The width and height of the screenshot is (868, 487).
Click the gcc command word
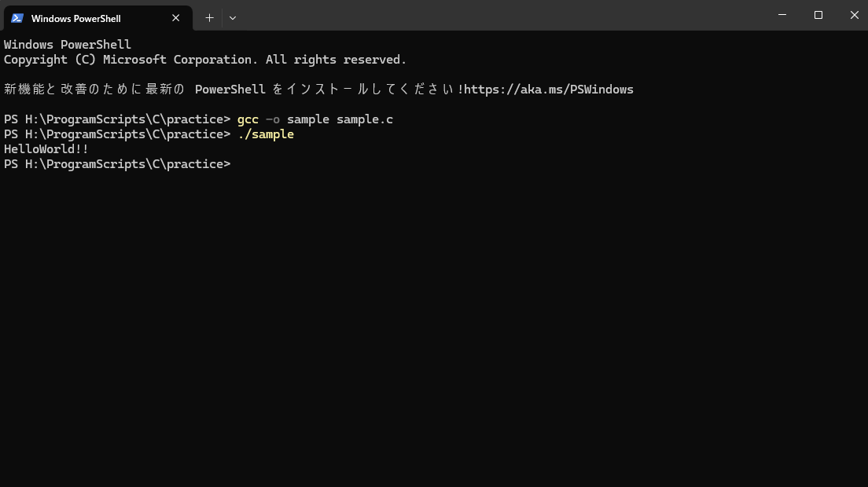pyautogui.click(x=248, y=119)
